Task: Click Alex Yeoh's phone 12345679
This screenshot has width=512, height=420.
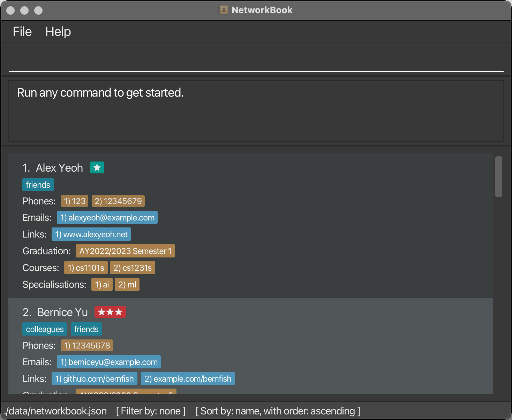Action: pos(118,201)
